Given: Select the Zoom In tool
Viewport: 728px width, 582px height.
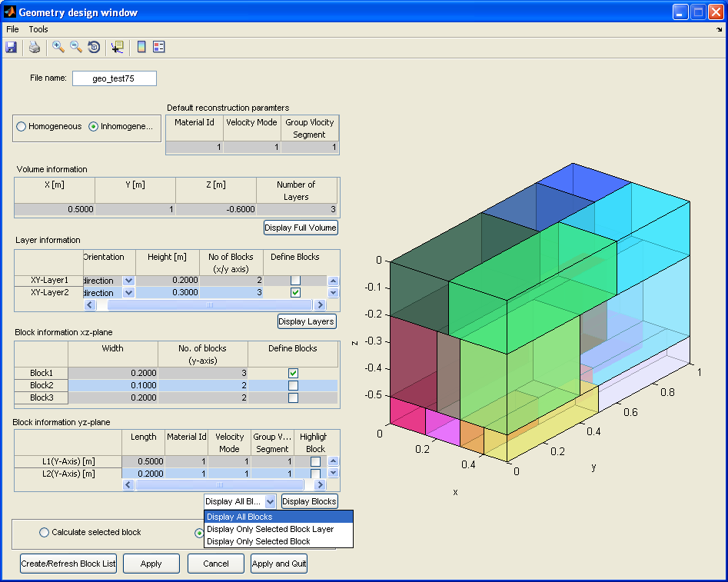Looking at the screenshot, I should (58, 47).
